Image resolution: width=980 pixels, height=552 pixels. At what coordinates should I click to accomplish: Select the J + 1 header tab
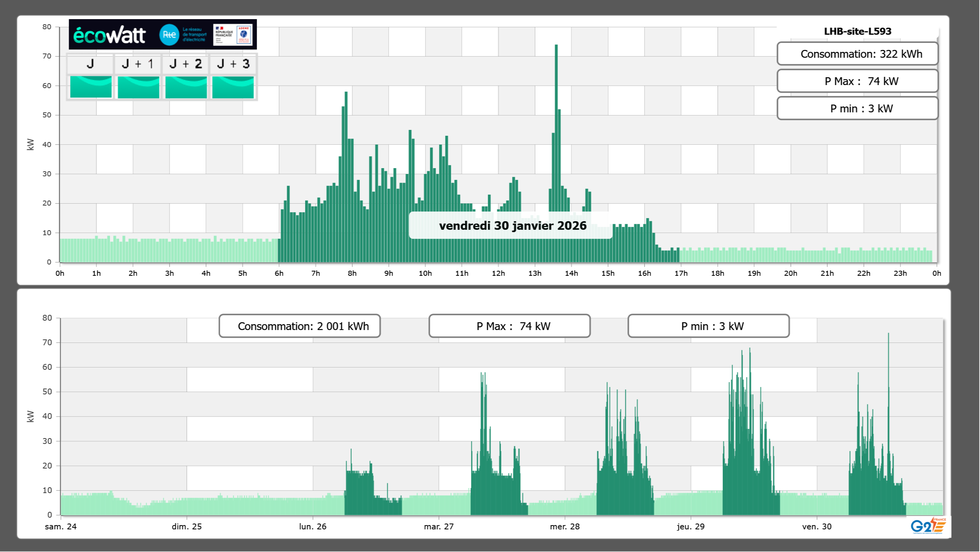(x=138, y=64)
